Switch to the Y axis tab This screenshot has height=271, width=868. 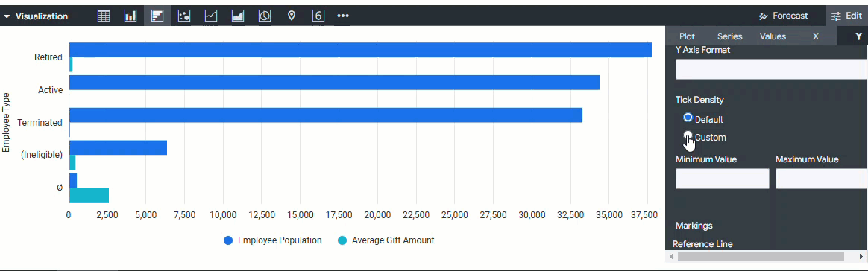(x=858, y=36)
